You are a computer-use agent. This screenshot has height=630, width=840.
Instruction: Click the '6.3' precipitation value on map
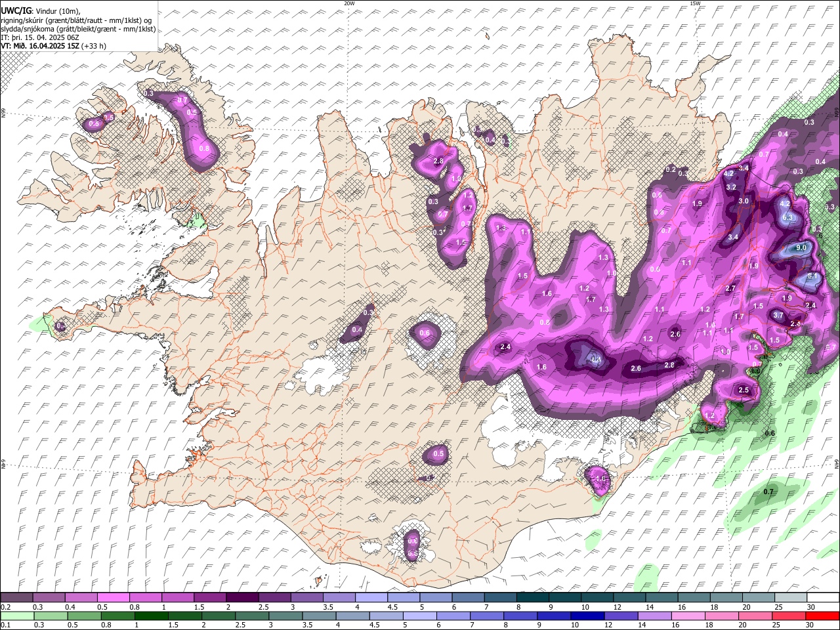(x=788, y=217)
